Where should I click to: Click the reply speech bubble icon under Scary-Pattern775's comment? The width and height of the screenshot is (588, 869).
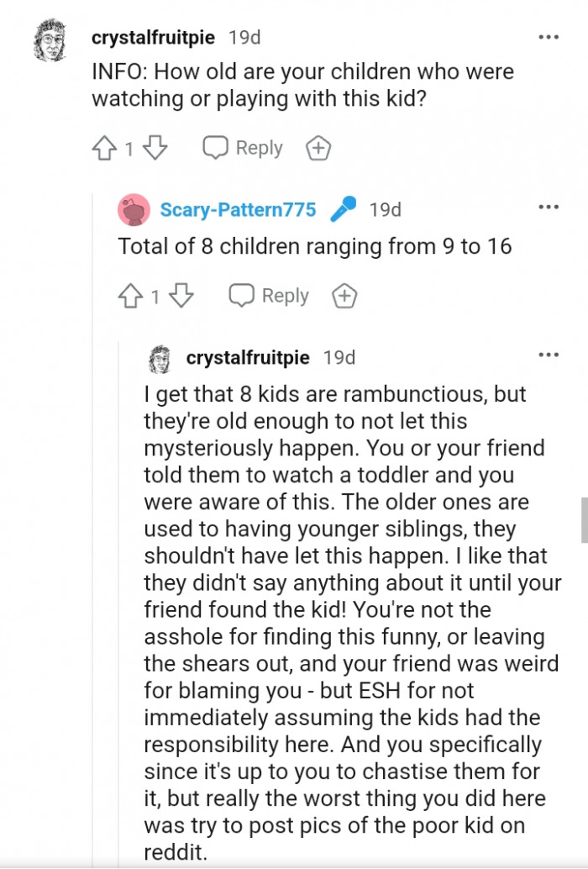click(241, 296)
